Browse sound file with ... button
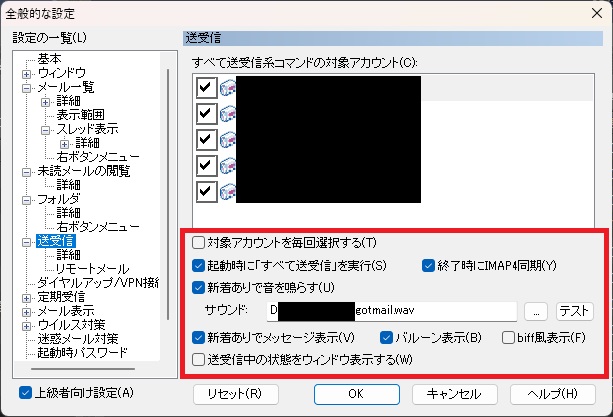613x417 pixels. [536, 311]
